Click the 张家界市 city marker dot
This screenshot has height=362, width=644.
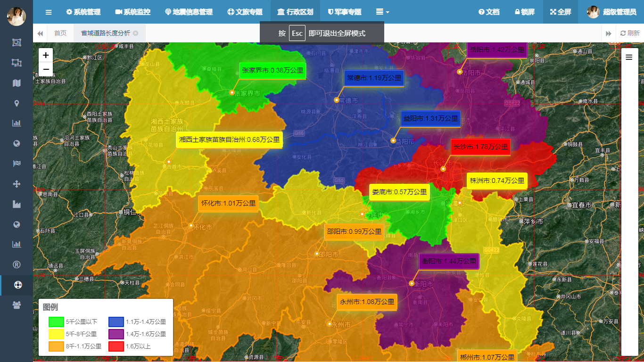[x=232, y=93]
